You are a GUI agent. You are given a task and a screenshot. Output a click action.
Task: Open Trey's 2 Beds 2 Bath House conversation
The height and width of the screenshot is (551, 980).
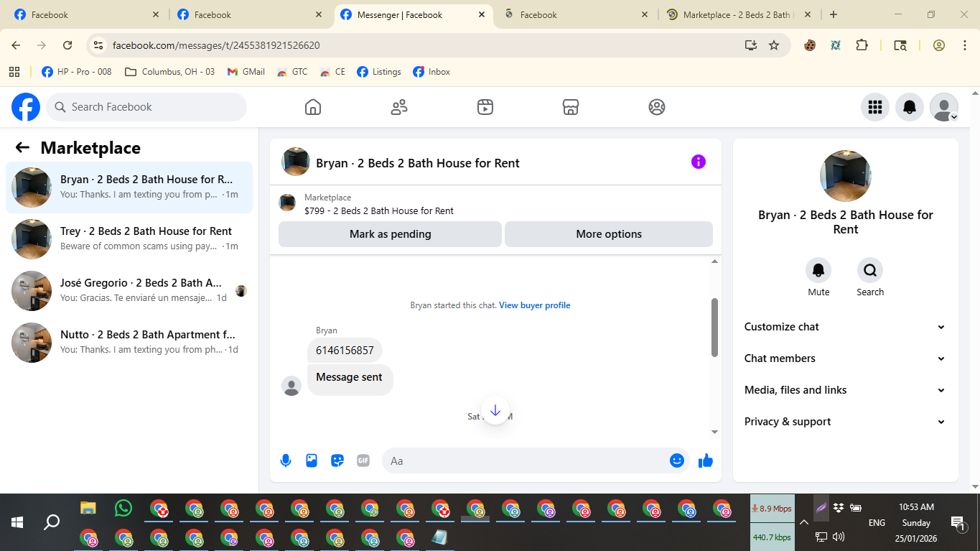pos(129,239)
